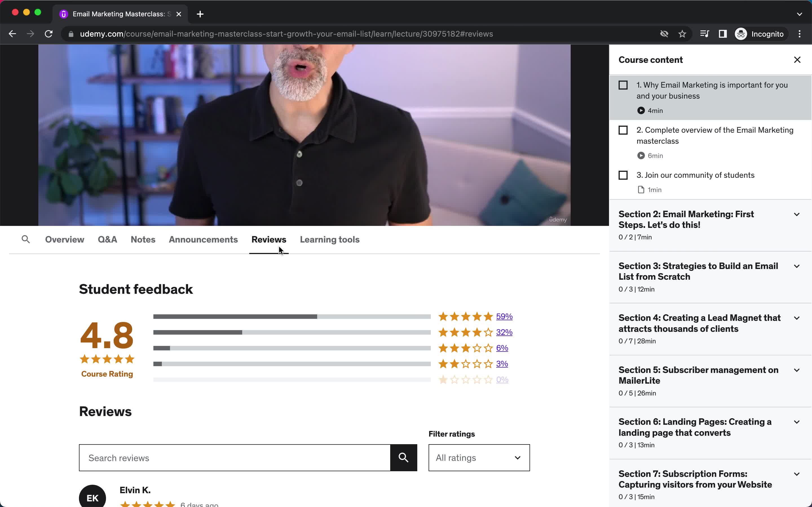Screen dimensions: 812x507
Task: Toggle checkbox for lecture 3 completion
Action: click(x=623, y=175)
